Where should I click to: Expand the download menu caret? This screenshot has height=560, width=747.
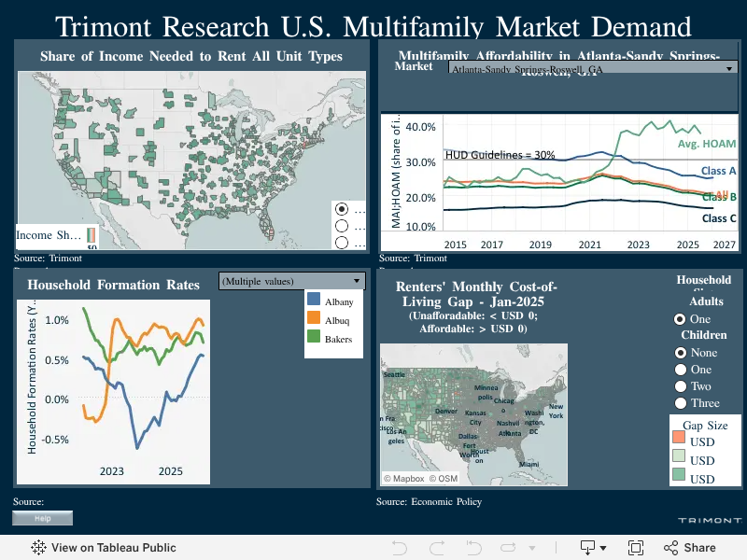click(x=603, y=548)
